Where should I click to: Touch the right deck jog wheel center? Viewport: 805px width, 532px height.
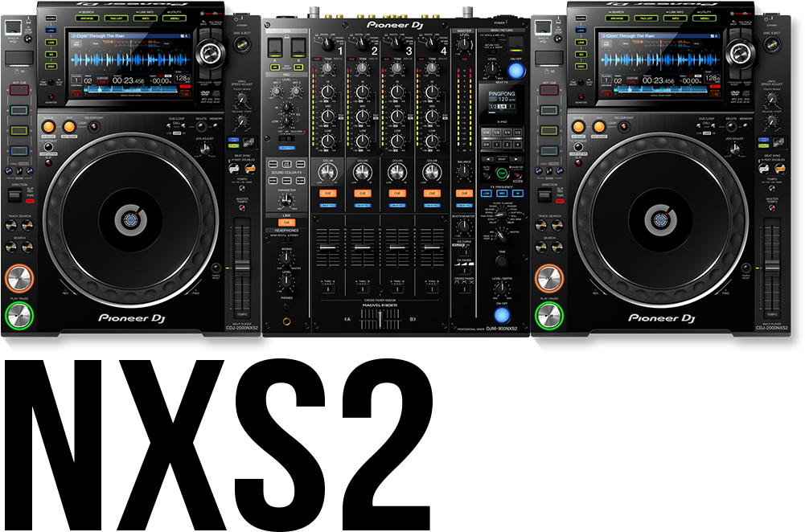(660, 221)
